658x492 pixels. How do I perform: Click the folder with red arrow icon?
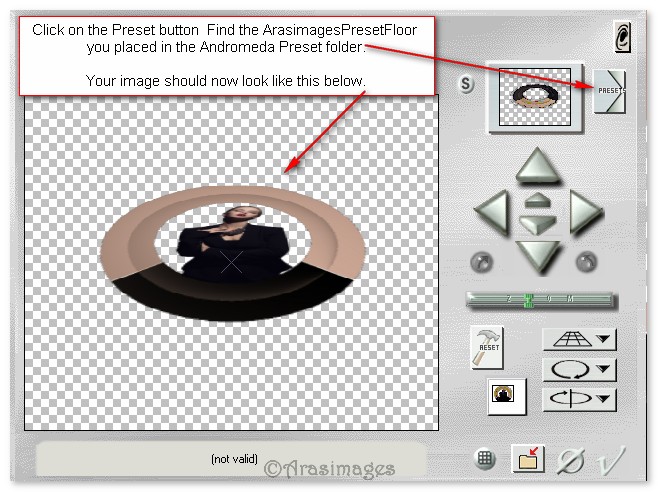pos(528,459)
